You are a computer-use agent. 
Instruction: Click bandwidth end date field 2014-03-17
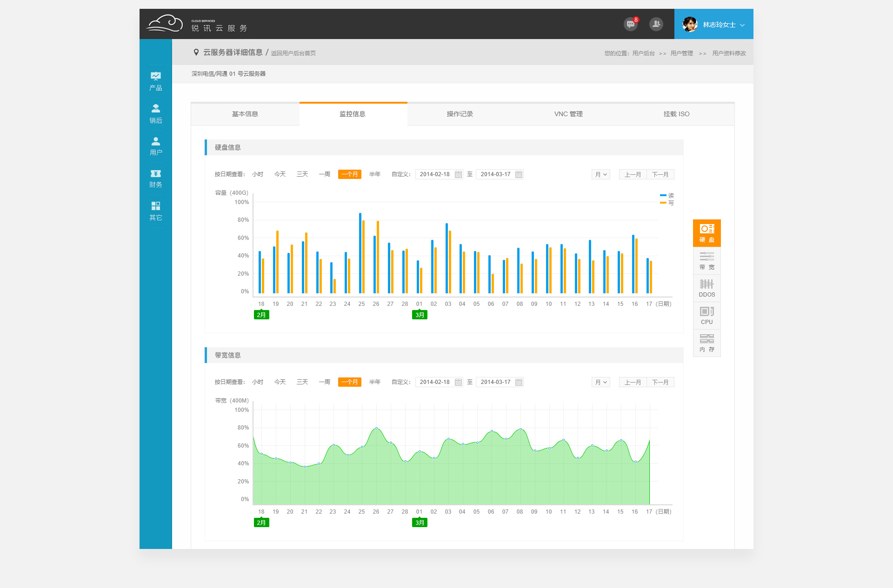click(495, 382)
